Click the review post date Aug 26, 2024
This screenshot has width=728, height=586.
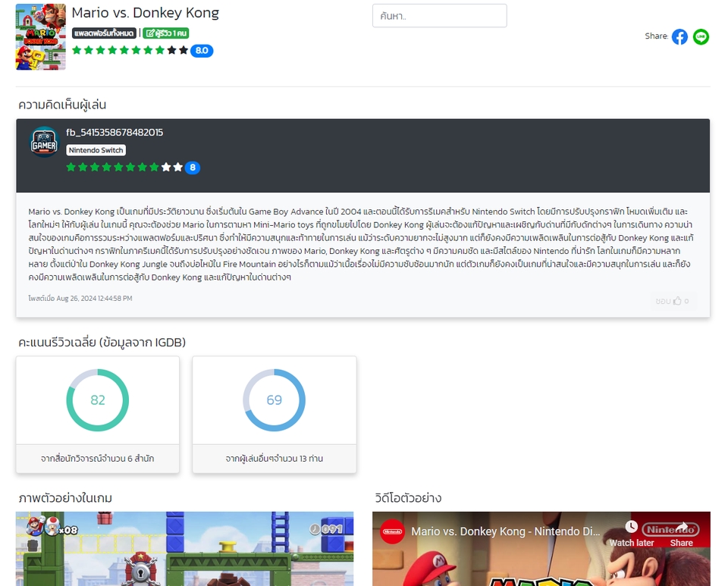tap(80, 299)
